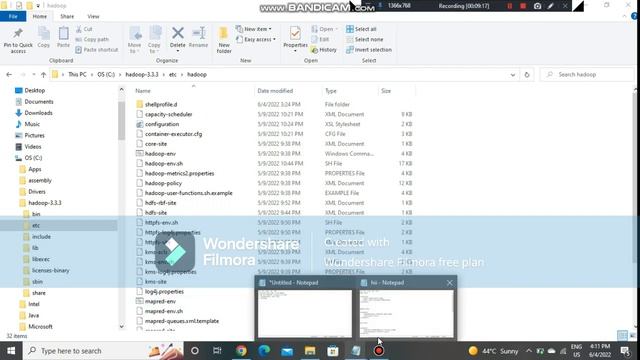Click Cut in Clipboard group
Screen dimensions: 640x360
click(x=84, y=29)
